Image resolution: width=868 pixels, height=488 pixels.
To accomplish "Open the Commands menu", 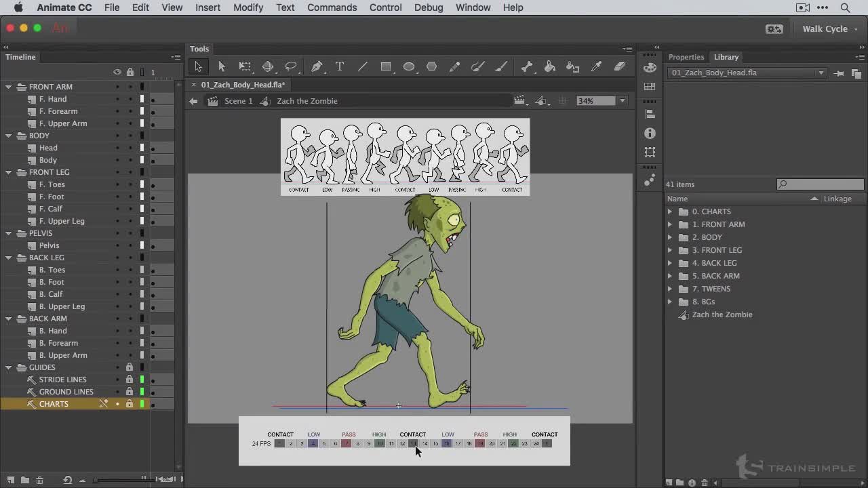I will click(332, 7).
